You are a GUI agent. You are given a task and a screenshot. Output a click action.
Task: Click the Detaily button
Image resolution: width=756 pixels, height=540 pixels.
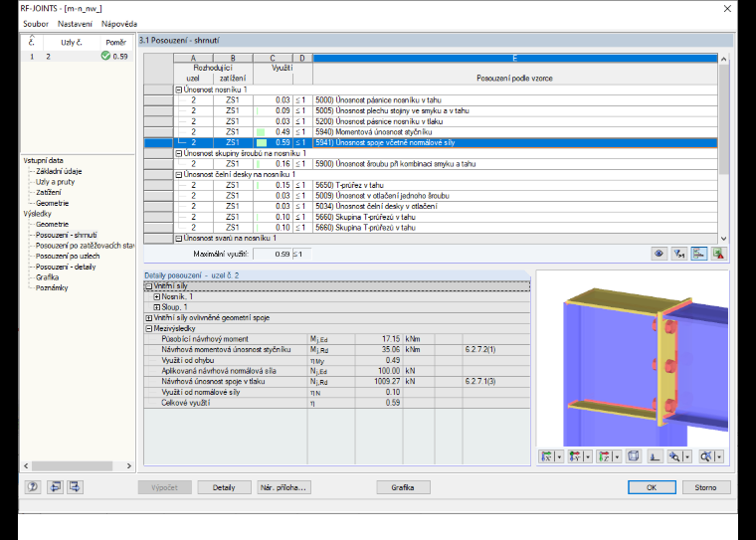pos(224,487)
